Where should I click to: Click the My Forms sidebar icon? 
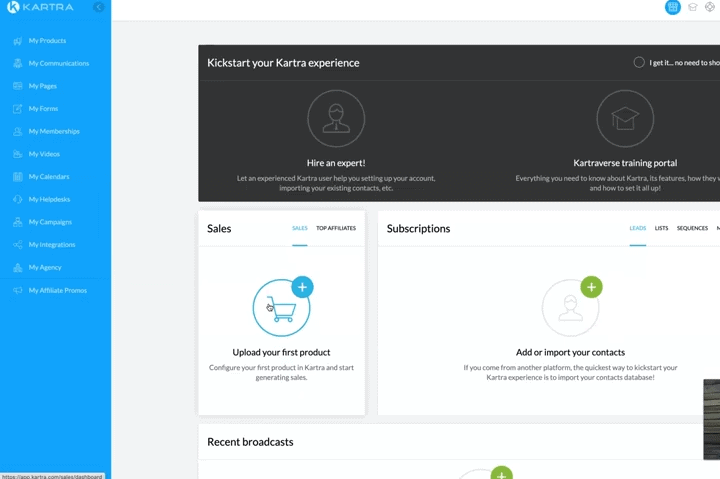[17, 109]
